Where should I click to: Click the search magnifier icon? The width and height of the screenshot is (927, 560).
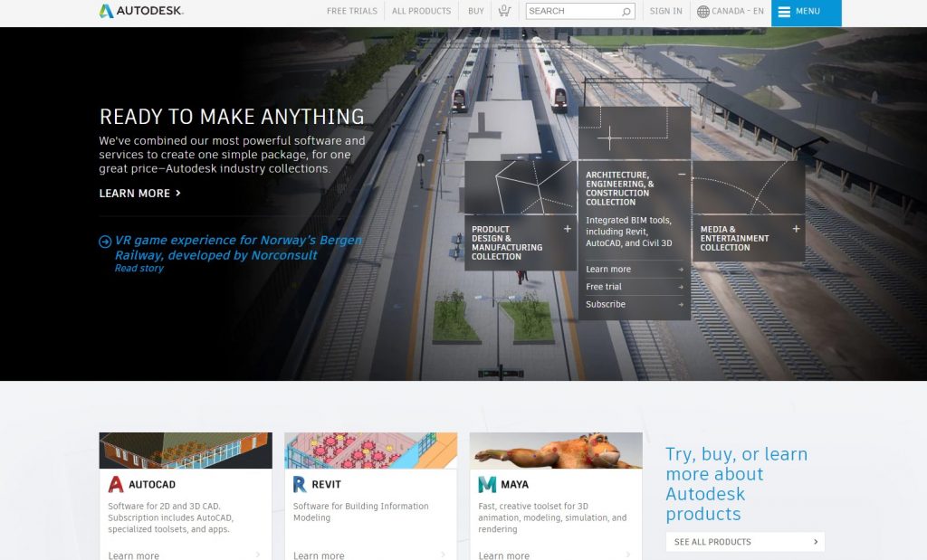(x=626, y=11)
